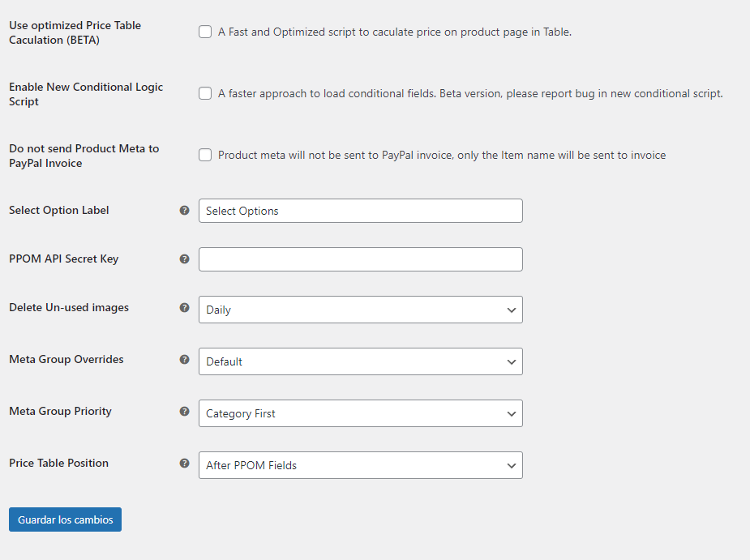Enable optimized Price Table Calculation checkbox
Screen dimensions: 750x560
[x=205, y=32]
